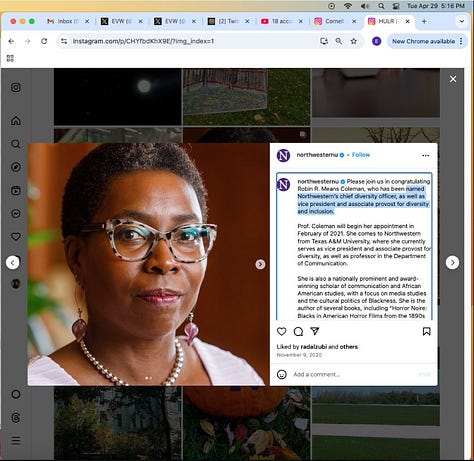Viewport: 474px width, 461px height.
Task: Open Messenger messages in sidebar
Action: pyautogui.click(x=16, y=213)
